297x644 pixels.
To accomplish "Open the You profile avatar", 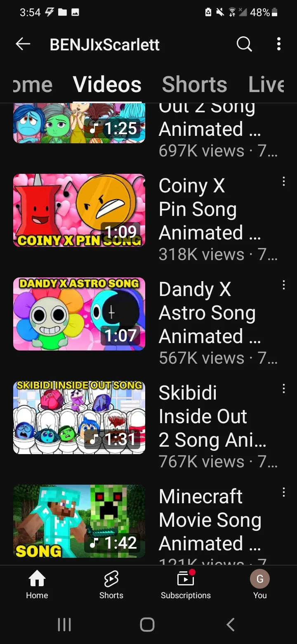I will (260, 579).
